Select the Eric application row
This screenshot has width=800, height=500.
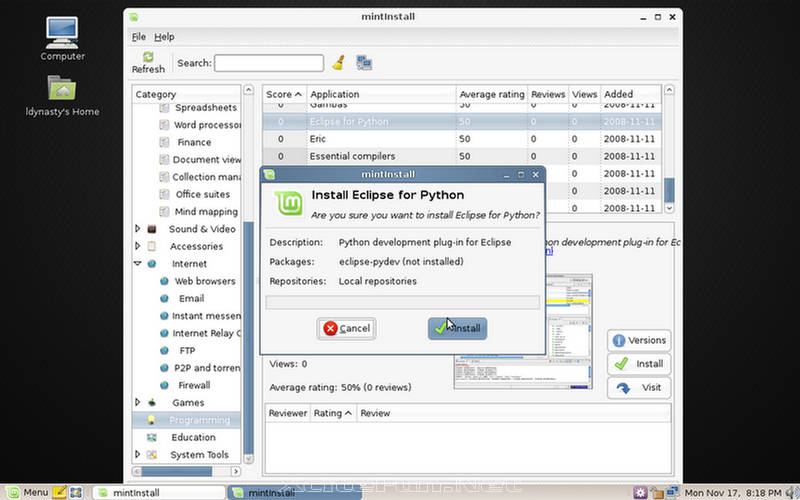point(462,139)
